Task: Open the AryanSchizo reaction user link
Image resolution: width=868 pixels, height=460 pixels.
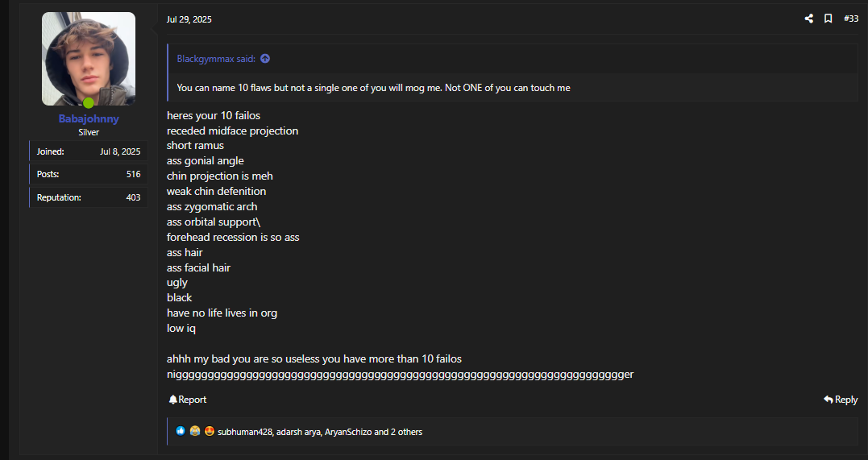Action: [348, 432]
